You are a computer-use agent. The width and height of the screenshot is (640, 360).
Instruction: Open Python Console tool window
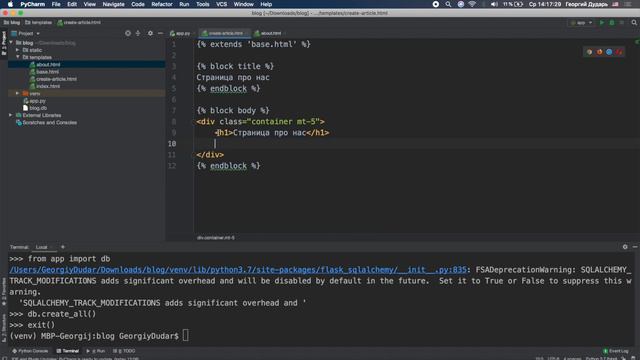click(30, 351)
